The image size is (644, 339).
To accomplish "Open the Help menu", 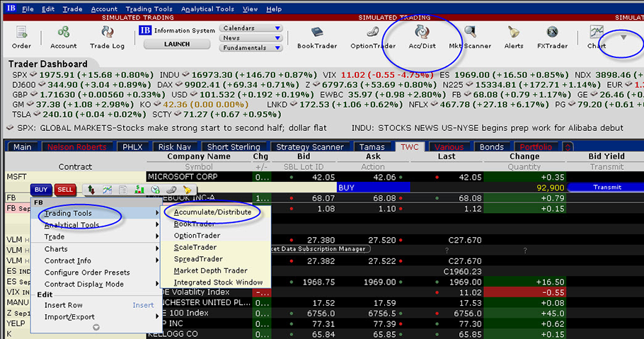I will [x=274, y=8].
